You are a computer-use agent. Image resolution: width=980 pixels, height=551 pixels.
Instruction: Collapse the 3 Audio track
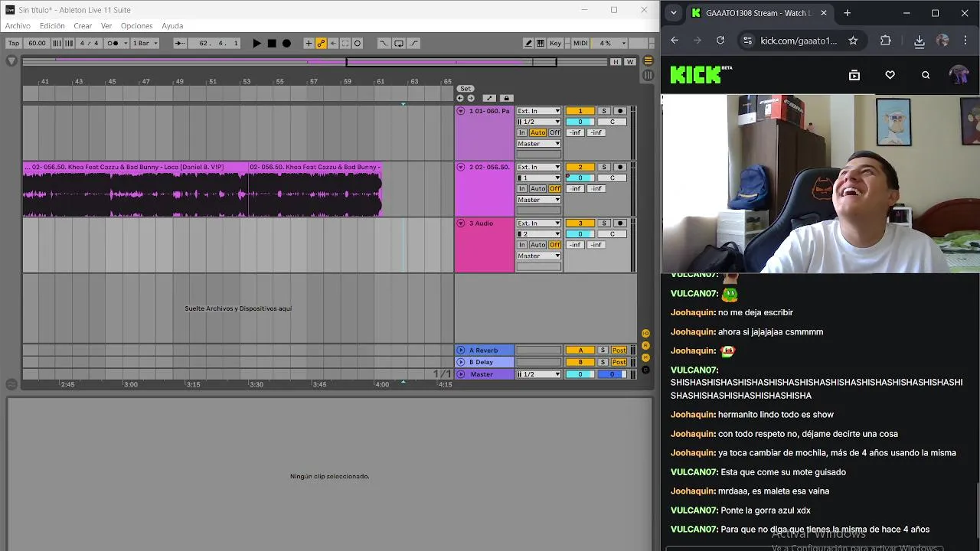coord(461,223)
